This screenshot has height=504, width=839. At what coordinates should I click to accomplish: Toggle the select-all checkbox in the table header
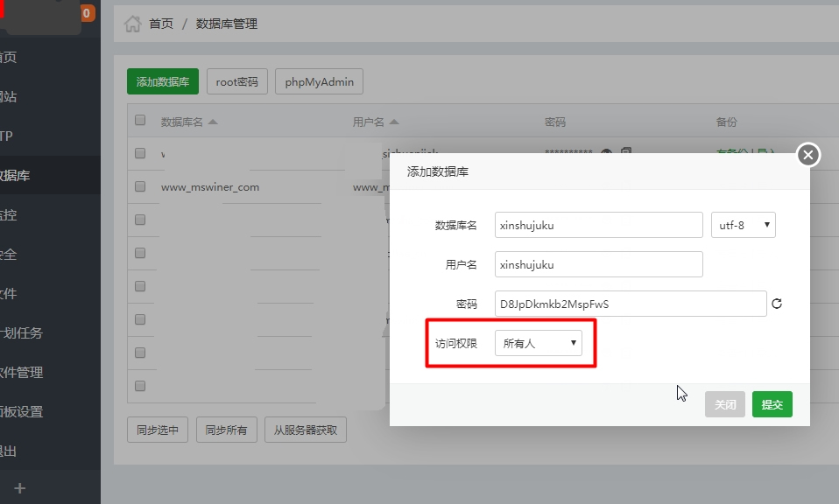click(140, 121)
